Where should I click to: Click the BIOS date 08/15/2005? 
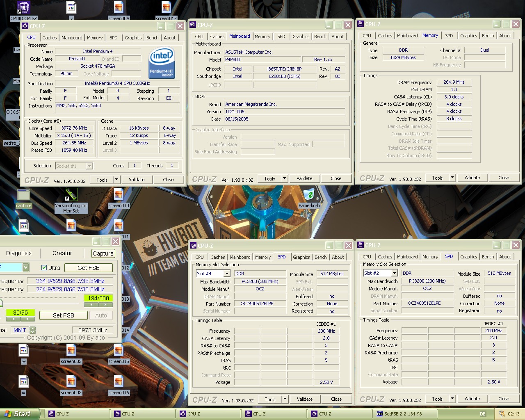click(285, 119)
